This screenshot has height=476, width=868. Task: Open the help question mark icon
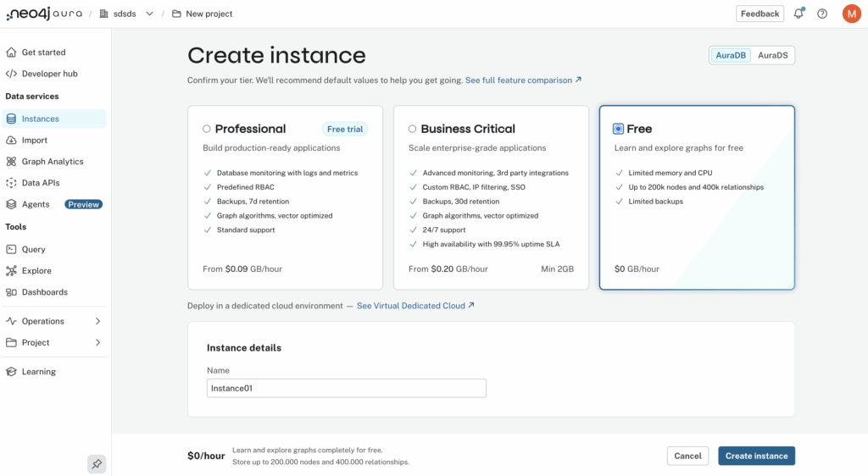[x=822, y=14]
